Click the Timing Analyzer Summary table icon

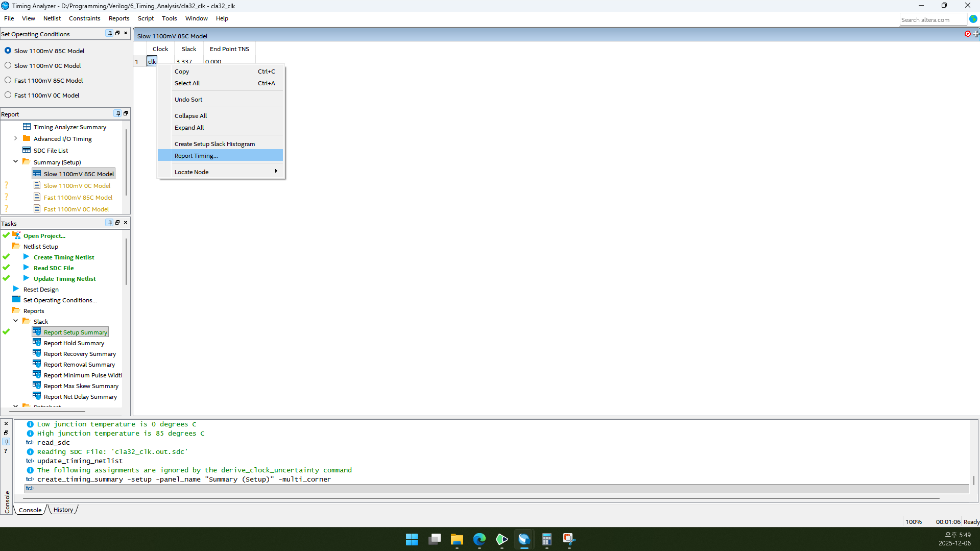click(x=27, y=127)
